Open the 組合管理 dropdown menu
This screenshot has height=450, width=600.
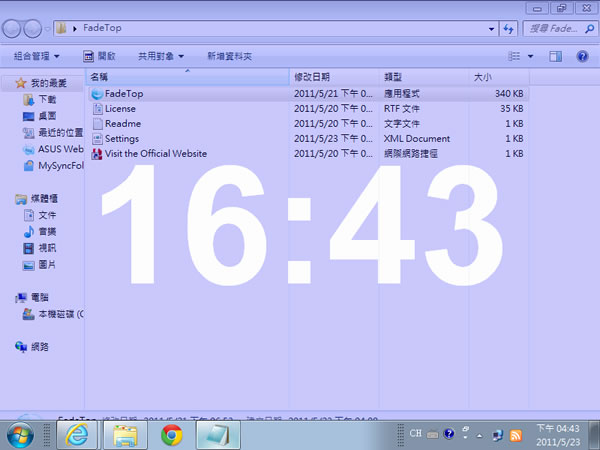coord(37,56)
